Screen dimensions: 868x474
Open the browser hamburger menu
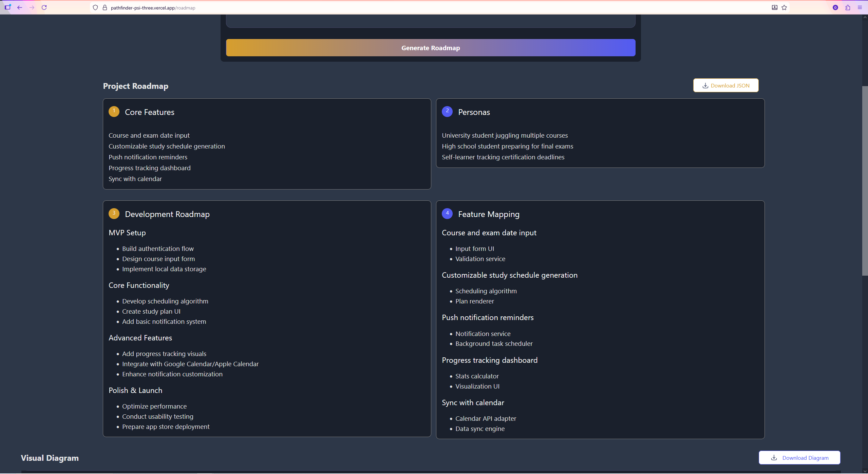pyautogui.click(x=860, y=7)
